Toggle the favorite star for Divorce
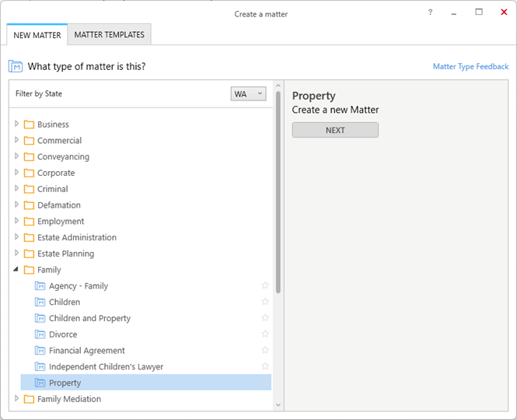 click(265, 334)
